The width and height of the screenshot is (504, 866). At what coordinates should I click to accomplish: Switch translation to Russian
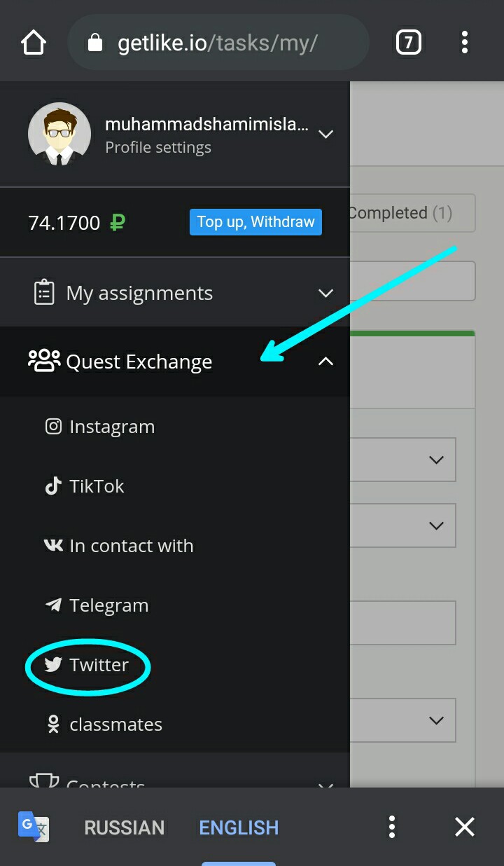pos(124,827)
